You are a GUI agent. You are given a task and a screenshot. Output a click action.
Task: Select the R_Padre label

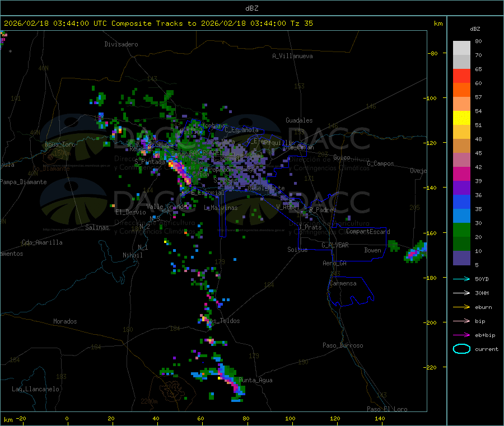coord(321,210)
